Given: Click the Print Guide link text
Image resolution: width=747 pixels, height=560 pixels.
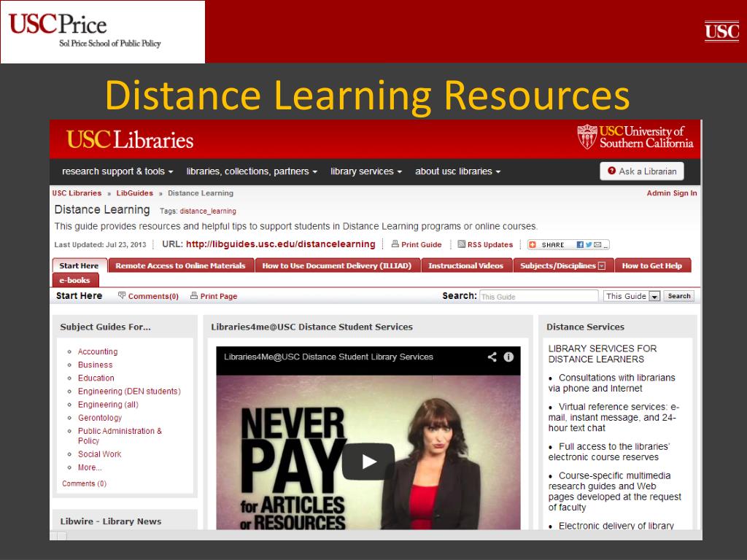Looking at the screenshot, I should pyautogui.click(x=421, y=245).
